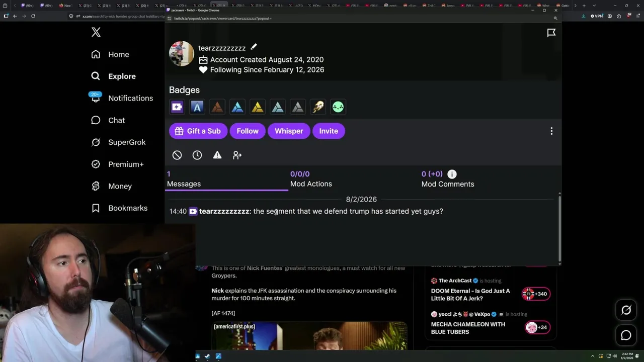Open the new tab plus button
This screenshot has width=644, height=362.
point(584,6)
